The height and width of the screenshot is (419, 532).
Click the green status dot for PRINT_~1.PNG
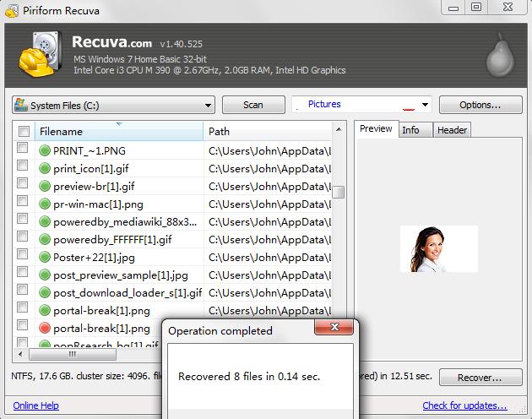pyautogui.click(x=45, y=150)
